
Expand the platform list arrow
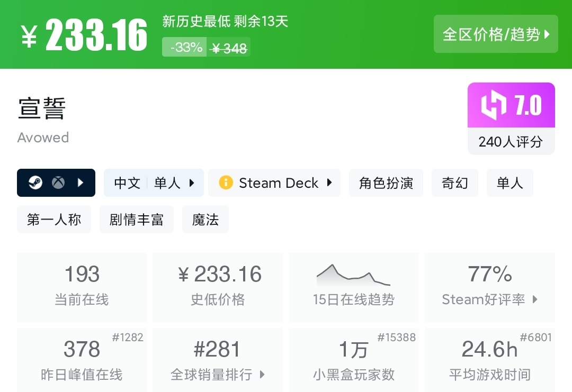[x=81, y=183]
